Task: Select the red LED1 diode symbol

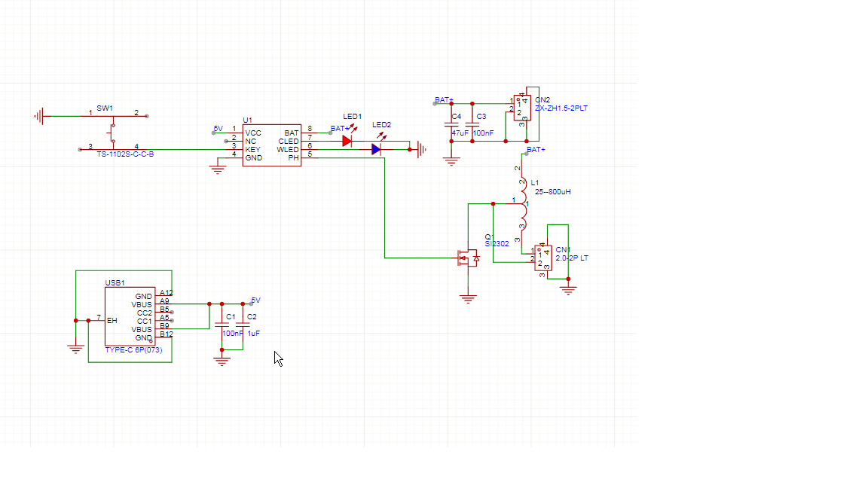Action: click(347, 141)
